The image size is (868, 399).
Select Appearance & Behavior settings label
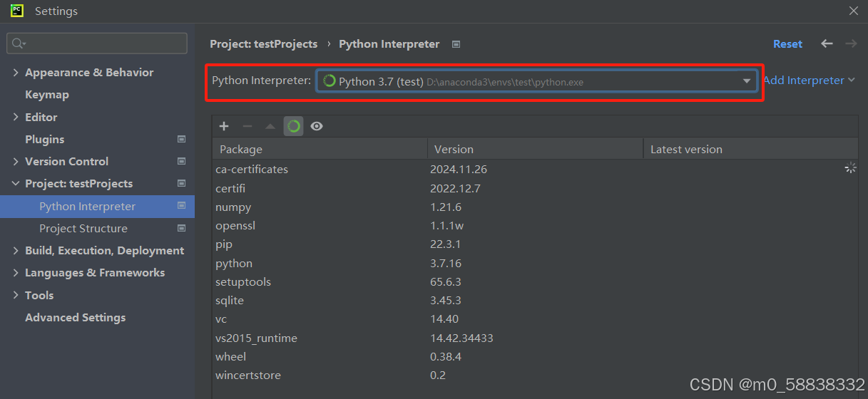click(89, 72)
